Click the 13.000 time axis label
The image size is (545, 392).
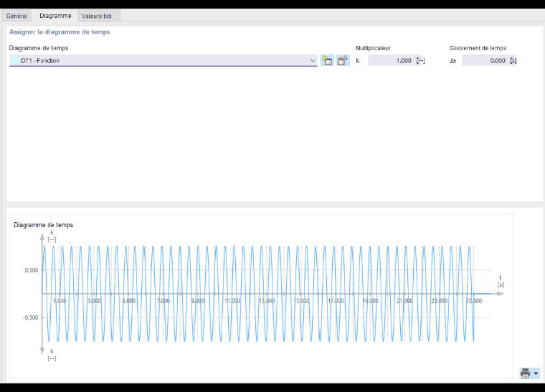coord(267,301)
